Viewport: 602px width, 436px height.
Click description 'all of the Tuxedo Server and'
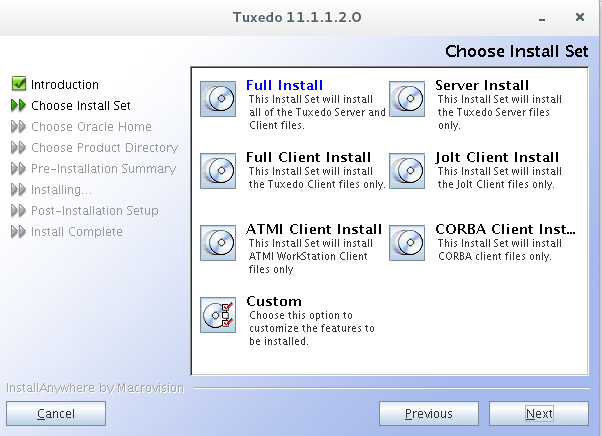coord(317,112)
